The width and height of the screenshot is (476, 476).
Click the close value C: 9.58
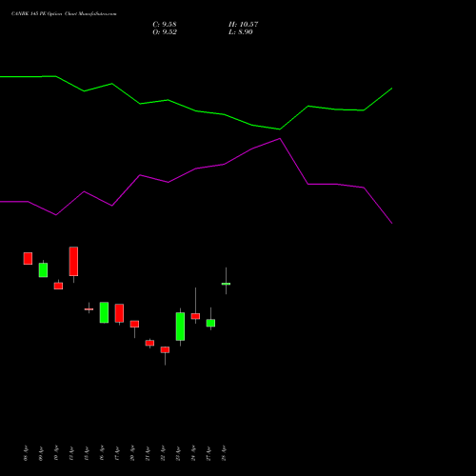pos(165,25)
